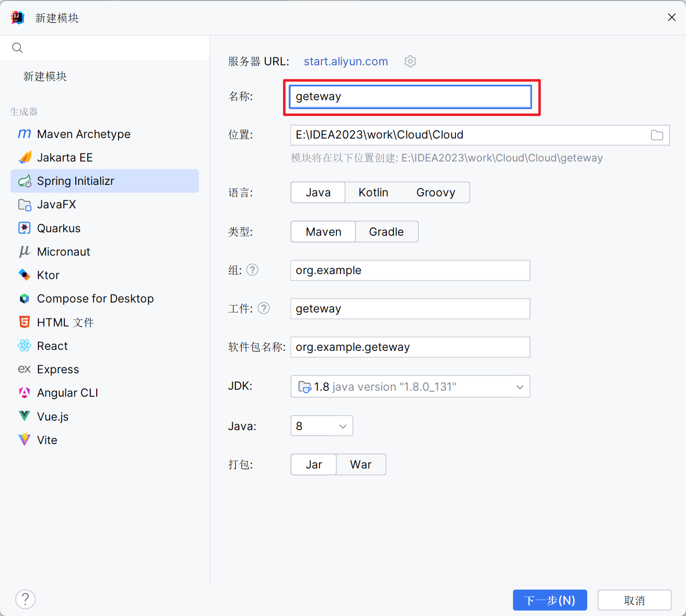Click the Ktor diamond icon
The height and width of the screenshot is (616, 686).
(x=24, y=275)
